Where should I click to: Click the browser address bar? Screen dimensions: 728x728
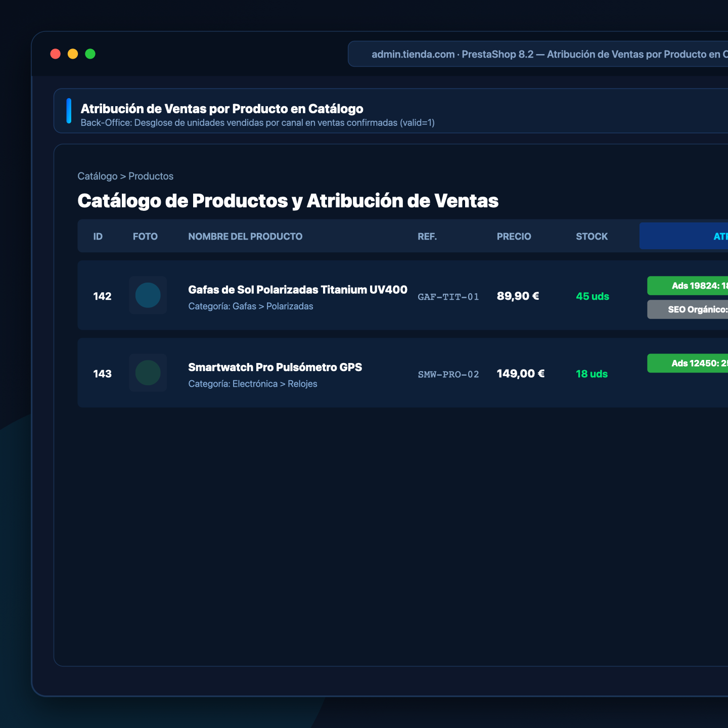pos(538,54)
